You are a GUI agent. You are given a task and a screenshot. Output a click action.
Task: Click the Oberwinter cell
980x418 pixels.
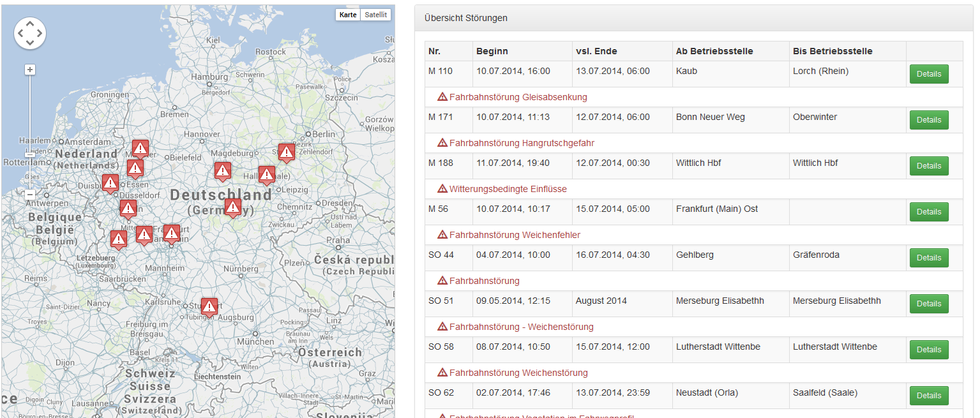click(847, 120)
